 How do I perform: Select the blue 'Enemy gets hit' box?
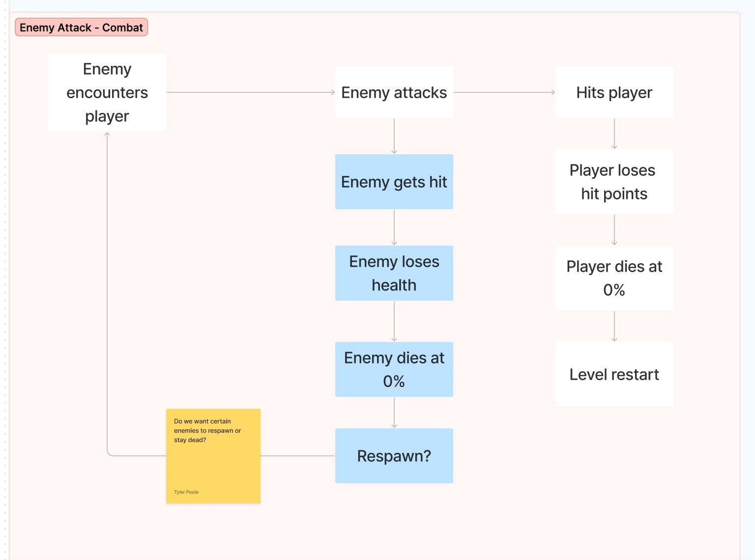coord(394,182)
